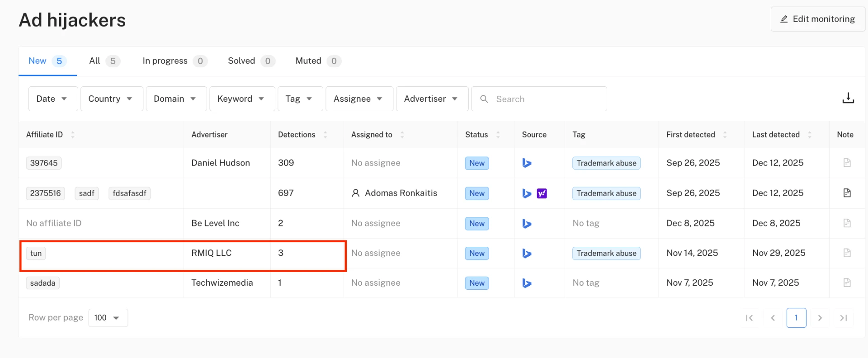Viewport: 868px width, 358px height.
Task: Open the Assignee filter dropdown
Action: coord(359,99)
